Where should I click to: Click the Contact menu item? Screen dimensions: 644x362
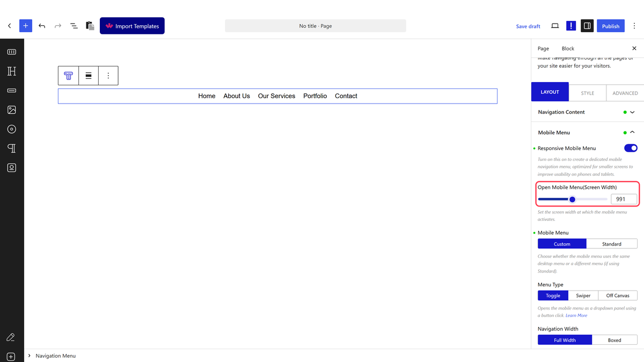(346, 96)
